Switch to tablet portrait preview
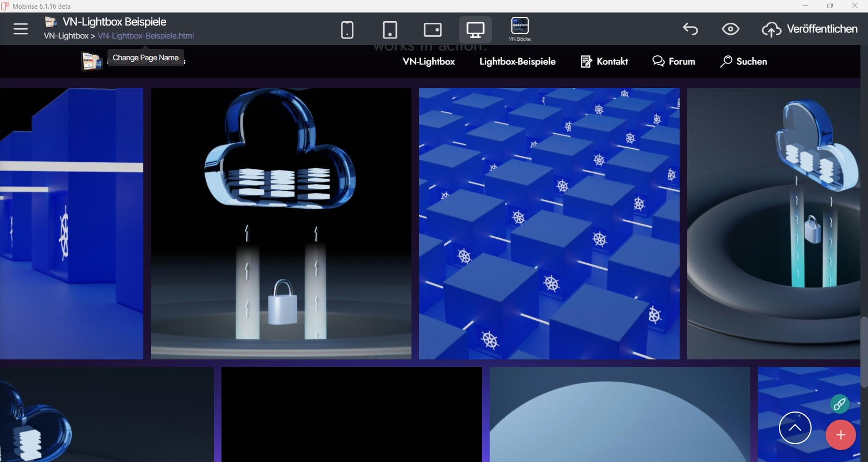The image size is (868, 462). (x=390, y=29)
